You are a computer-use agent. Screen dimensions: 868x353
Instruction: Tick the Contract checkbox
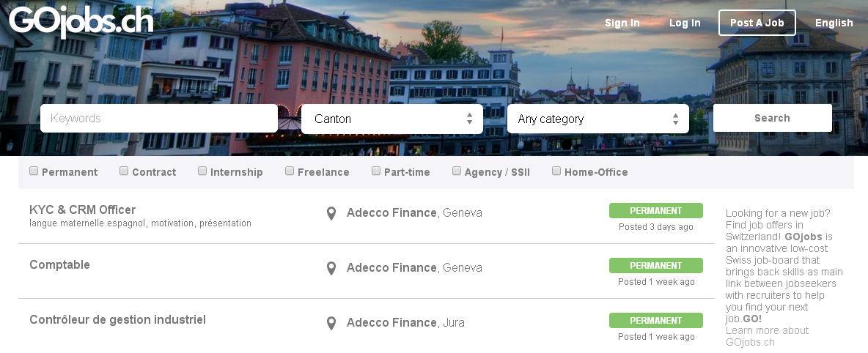[124, 171]
